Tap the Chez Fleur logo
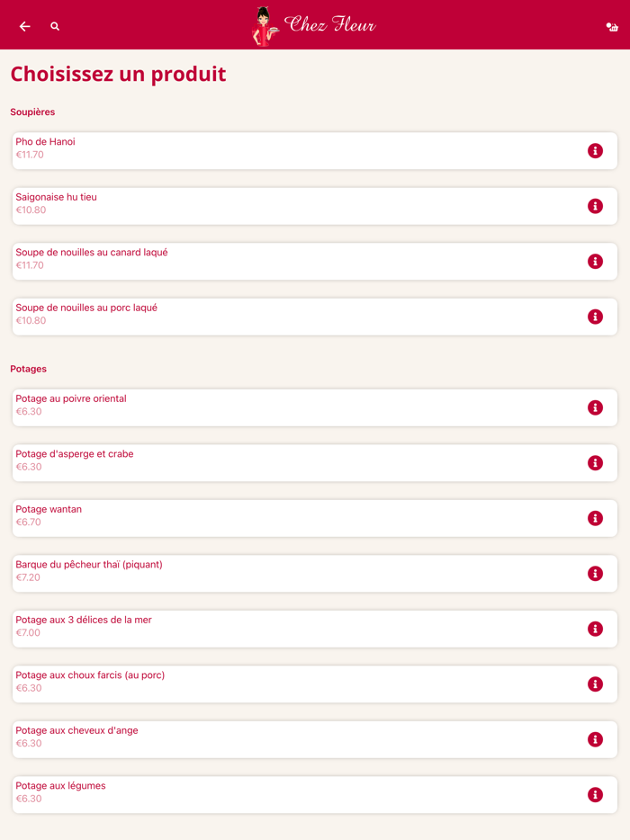 (x=314, y=25)
